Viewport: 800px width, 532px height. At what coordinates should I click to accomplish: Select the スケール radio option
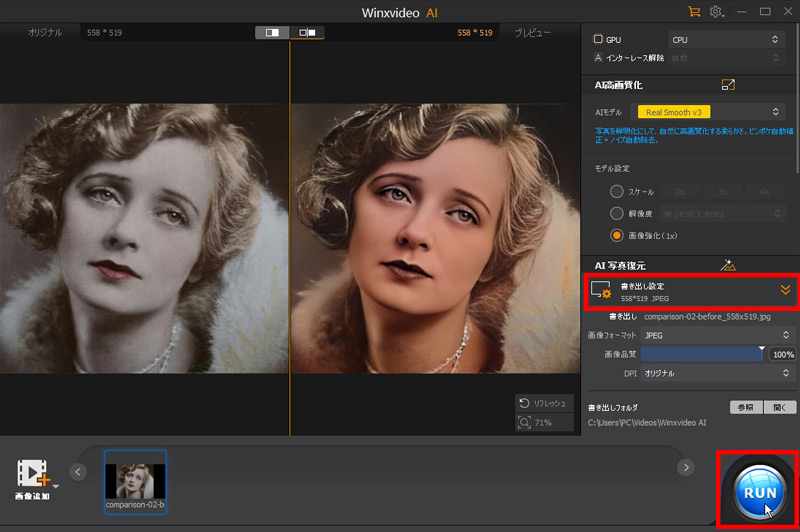pyautogui.click(x=617, y=190)
